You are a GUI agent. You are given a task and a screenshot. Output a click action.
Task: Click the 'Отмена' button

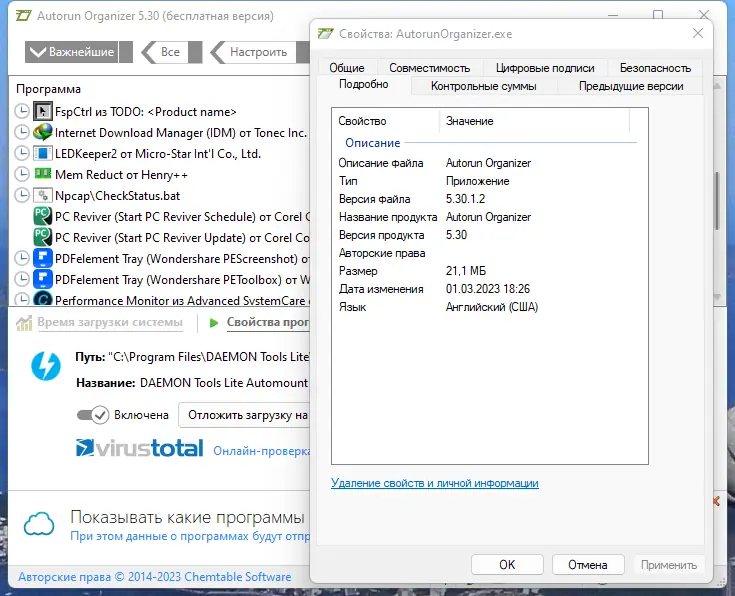pos(588,565)
